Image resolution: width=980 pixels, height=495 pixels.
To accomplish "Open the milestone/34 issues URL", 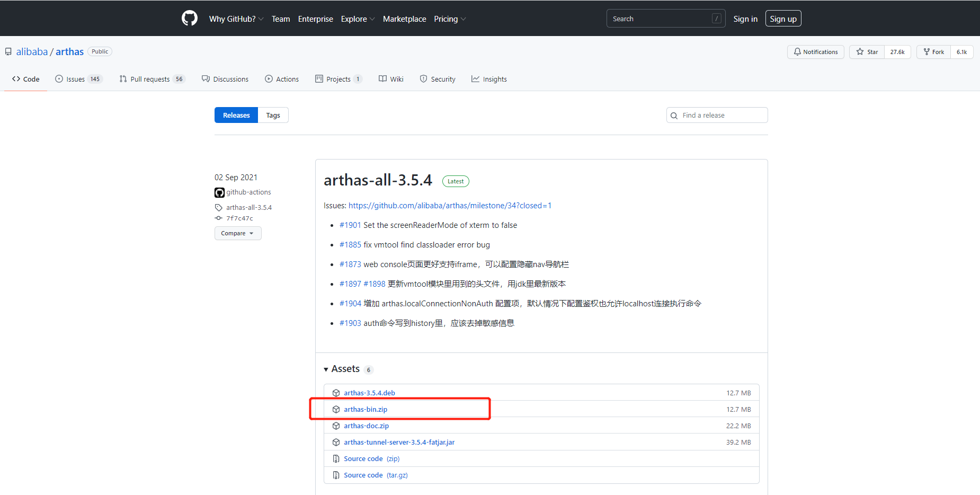I will (450, 206).
